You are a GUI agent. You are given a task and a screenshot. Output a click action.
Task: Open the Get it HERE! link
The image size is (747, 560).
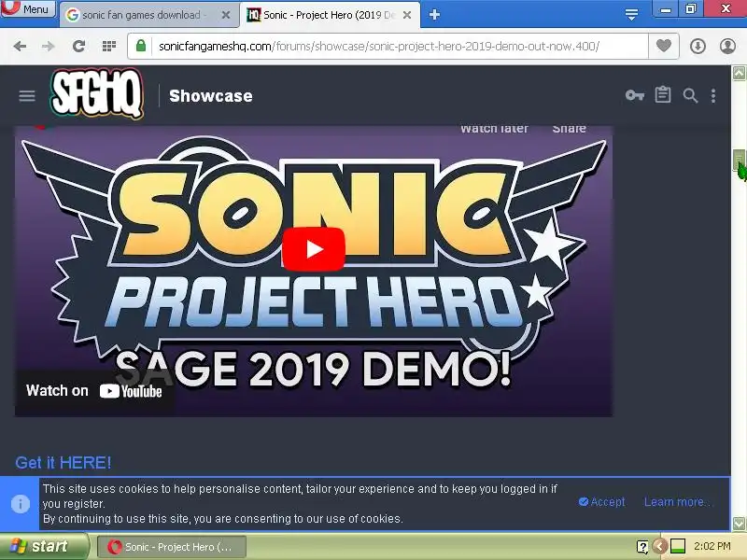click(x=63, y=462)
